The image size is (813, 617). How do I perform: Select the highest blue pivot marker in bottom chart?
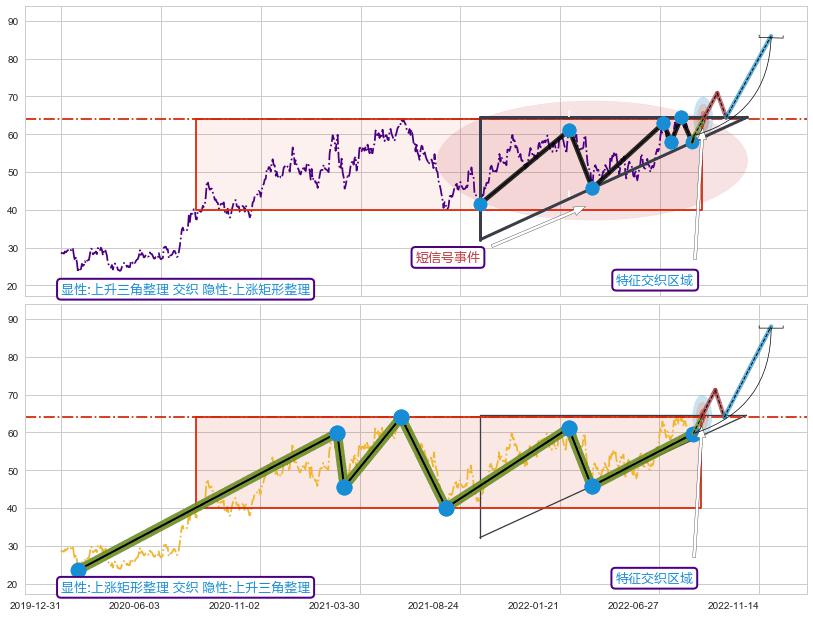401,417
